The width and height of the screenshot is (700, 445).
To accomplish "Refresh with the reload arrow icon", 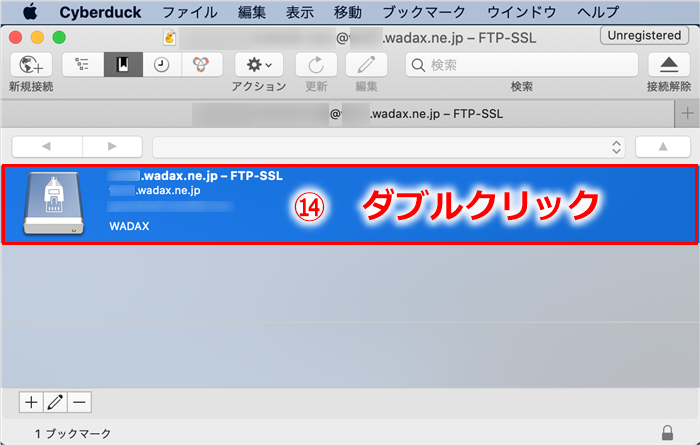I will tap(316, 65).
